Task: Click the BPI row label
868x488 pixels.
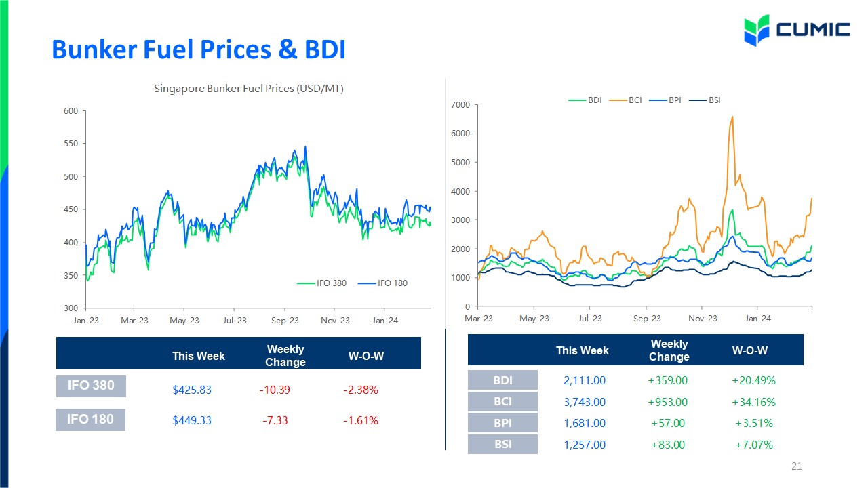Action: pyautogui.click(x=502, y=423)
